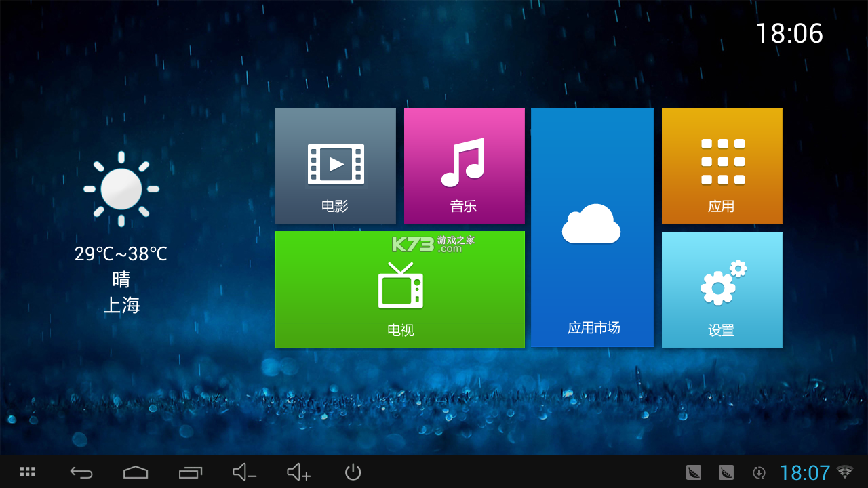Screen dimensions: 868x488
Task: Raise volume with the speaker plus icon
Action: [298, 472]
